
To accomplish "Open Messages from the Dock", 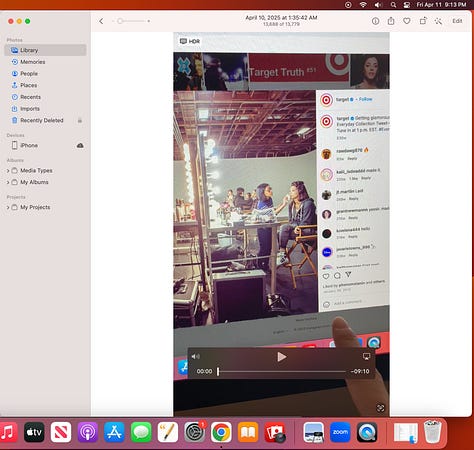I will 141,432.
